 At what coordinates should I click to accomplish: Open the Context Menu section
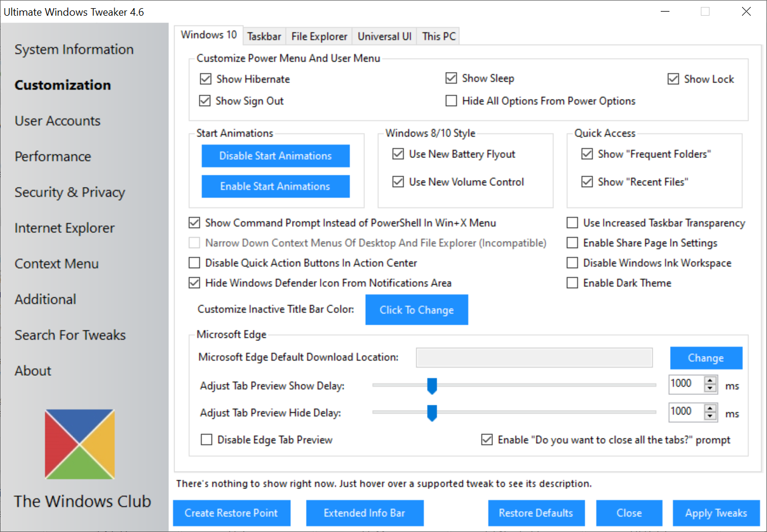(56, 264)
